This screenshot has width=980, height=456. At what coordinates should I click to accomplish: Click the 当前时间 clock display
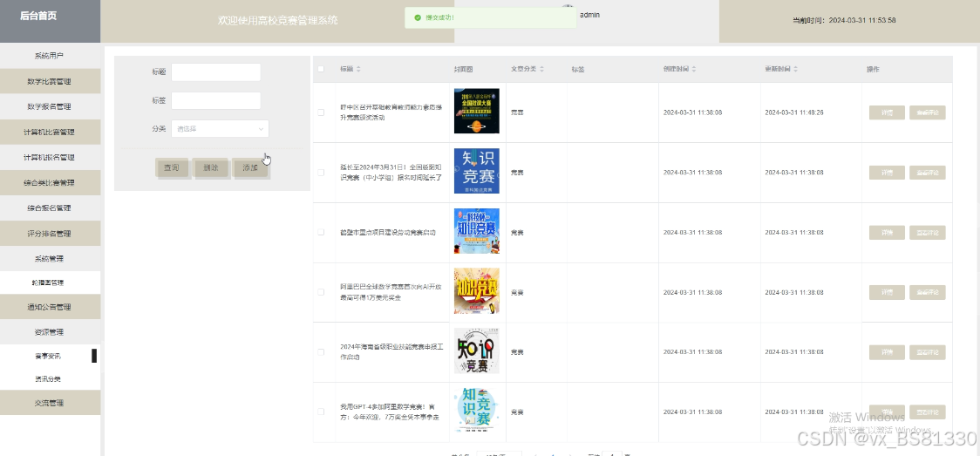844,20
